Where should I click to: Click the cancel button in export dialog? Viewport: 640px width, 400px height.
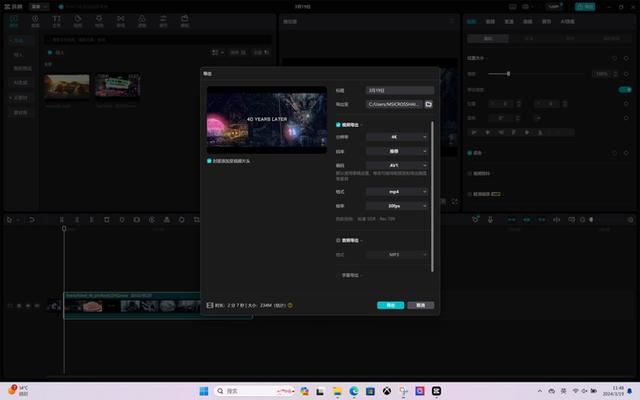[x=420, y=305]
